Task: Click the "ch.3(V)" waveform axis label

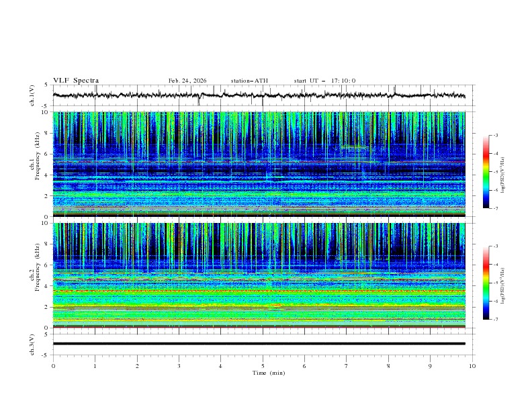Action: tap(32, 345)
